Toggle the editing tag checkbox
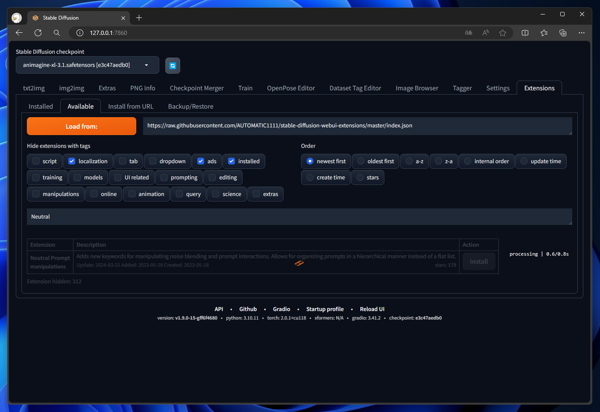 (212, 178)
